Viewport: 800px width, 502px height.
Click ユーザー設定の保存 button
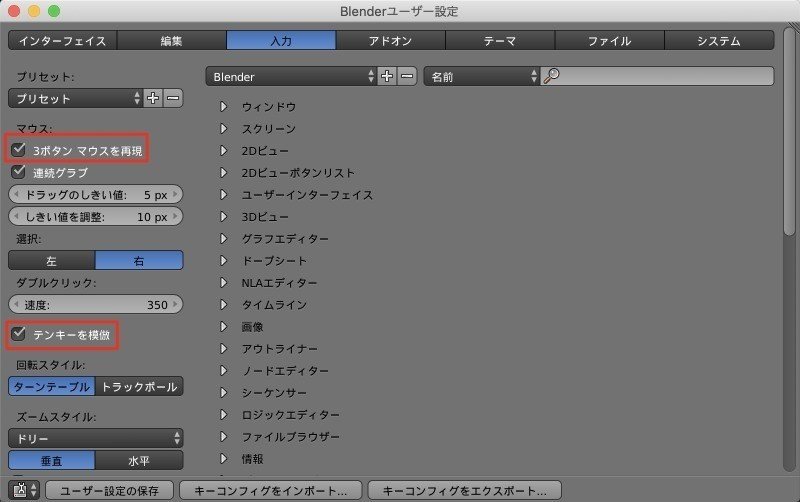109,490
